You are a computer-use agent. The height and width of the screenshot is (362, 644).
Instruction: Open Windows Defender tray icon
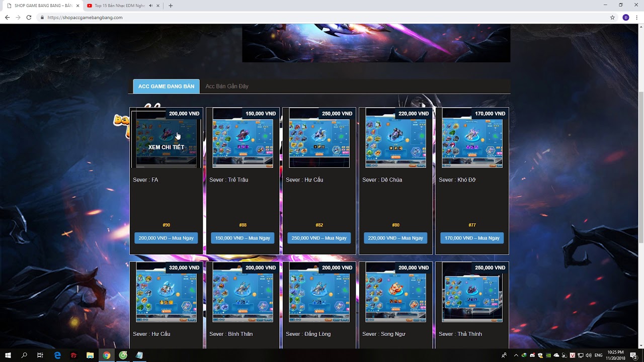coord(540,355)
